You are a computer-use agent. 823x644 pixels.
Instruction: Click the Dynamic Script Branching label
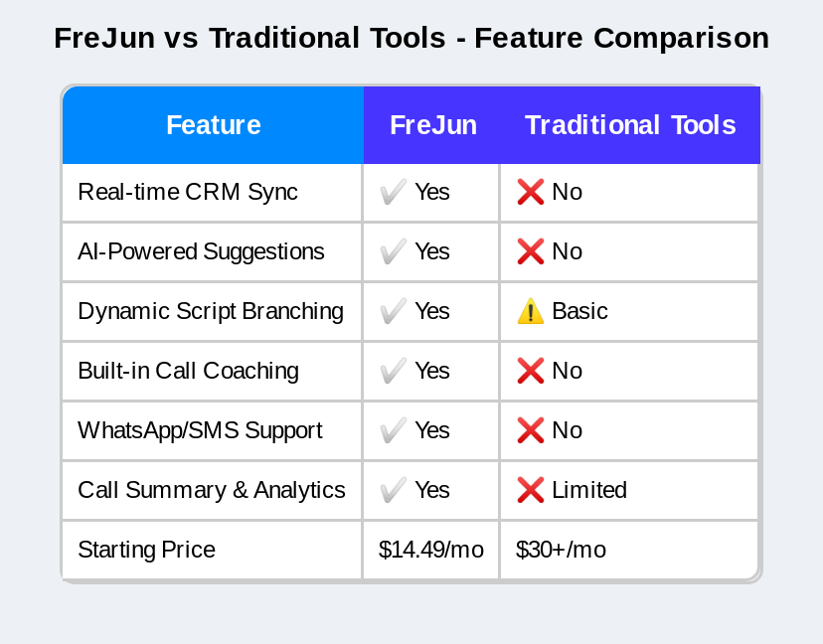[x=211, y=311]
